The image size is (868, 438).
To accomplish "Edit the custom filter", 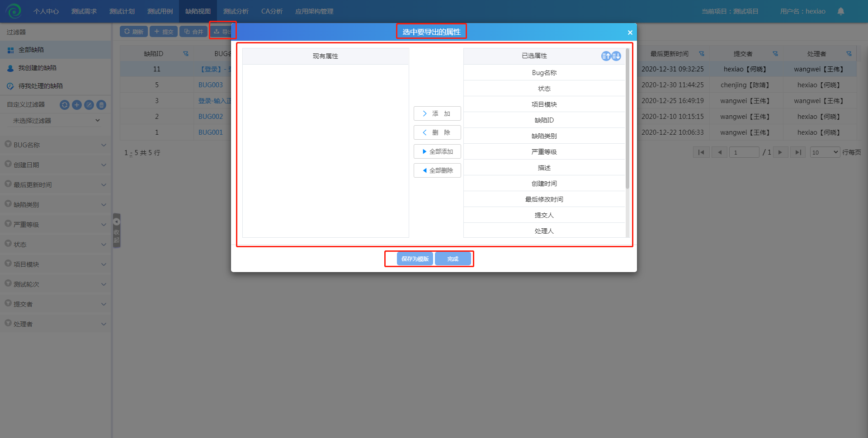I will pyautogui.click(x=89, y=105).
